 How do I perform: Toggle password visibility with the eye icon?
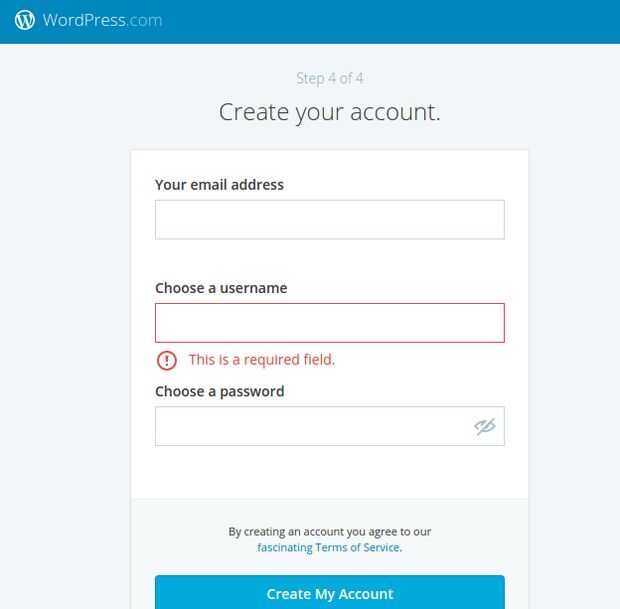tap(485, 427)
